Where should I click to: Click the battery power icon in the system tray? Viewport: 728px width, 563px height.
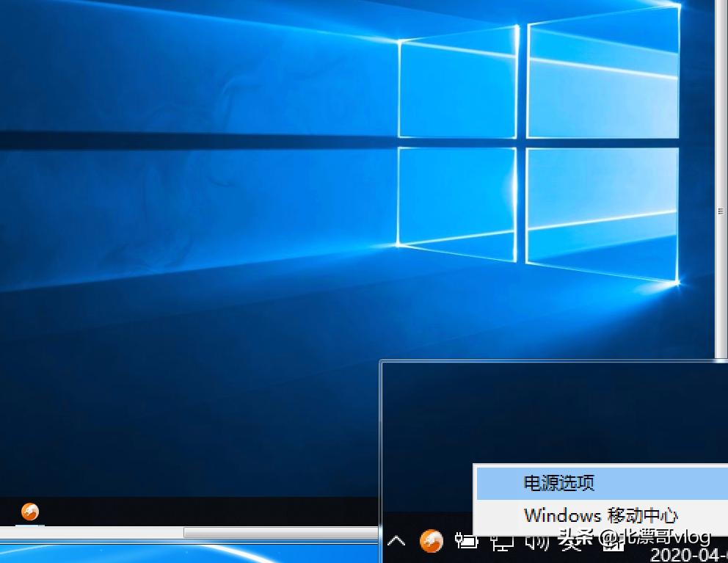tap(467, 542)
